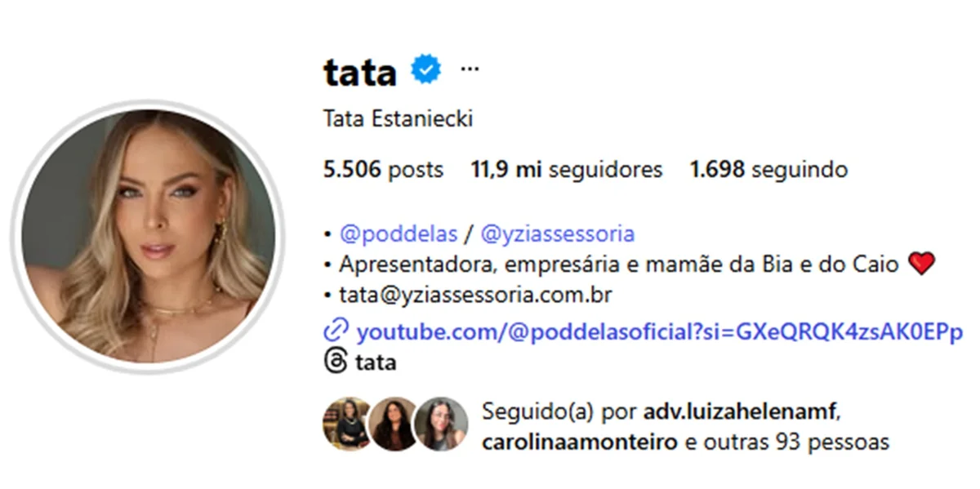
Task: Open the third follower avatar thumbnail
Action: coord(441,424)
